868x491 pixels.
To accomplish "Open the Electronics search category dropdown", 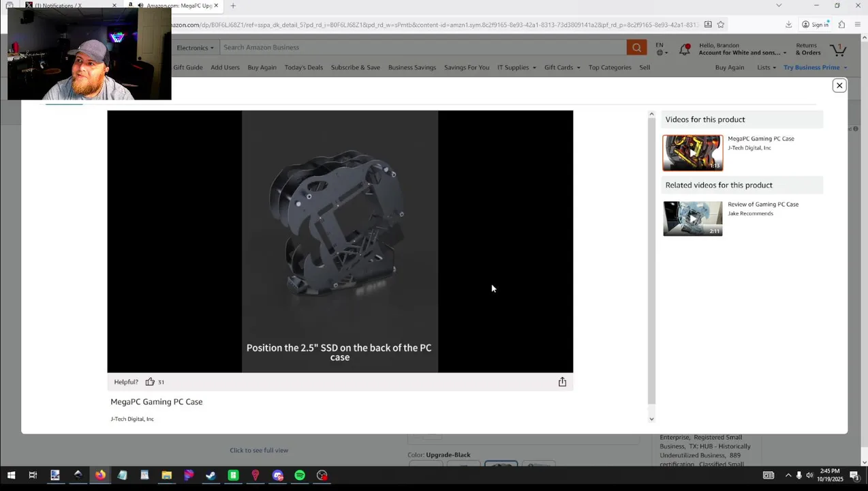I will (195, 47).
